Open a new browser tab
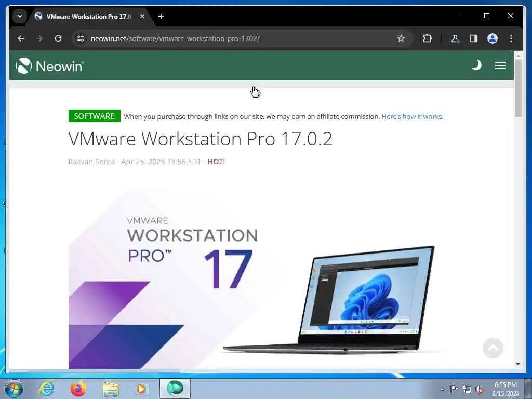Image resolution: width=532 pixels, height=399 pixels. [161, 16]
